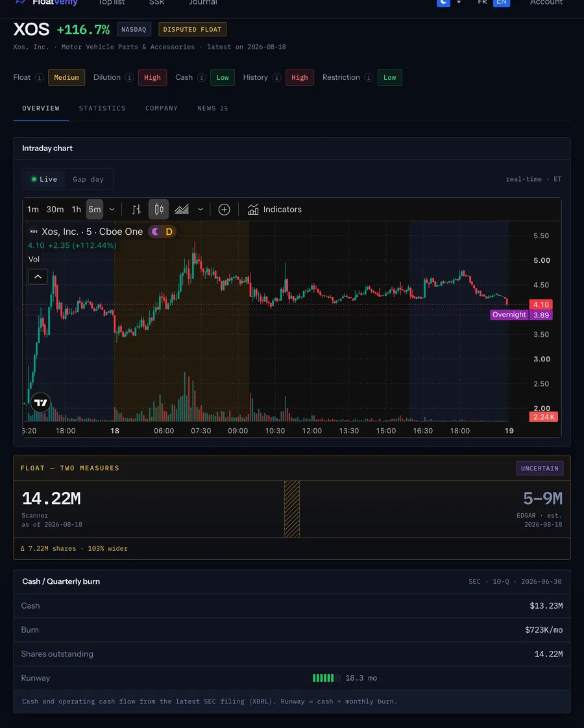Open the Overview tab

pyautogui.click(x=41, y=108)
